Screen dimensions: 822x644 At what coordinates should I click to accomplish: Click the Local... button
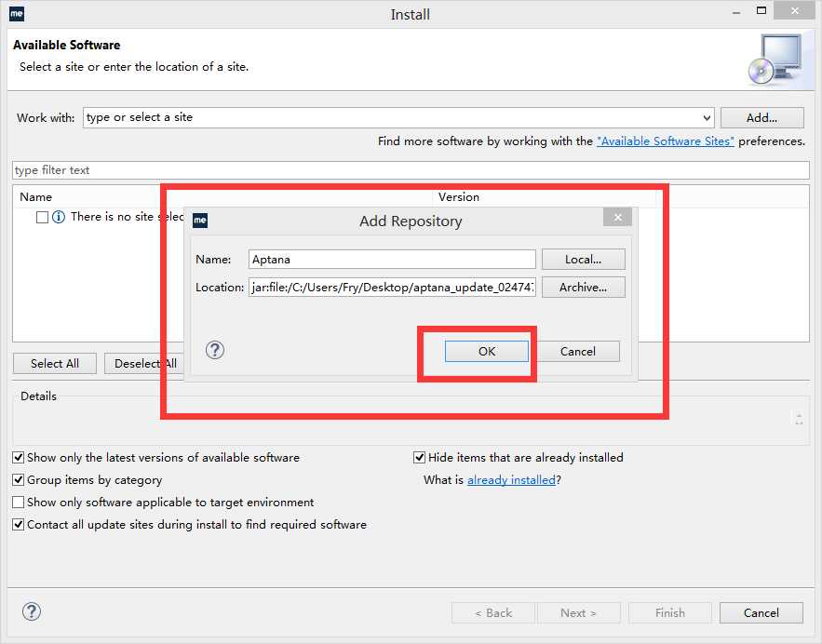point(584,260)
